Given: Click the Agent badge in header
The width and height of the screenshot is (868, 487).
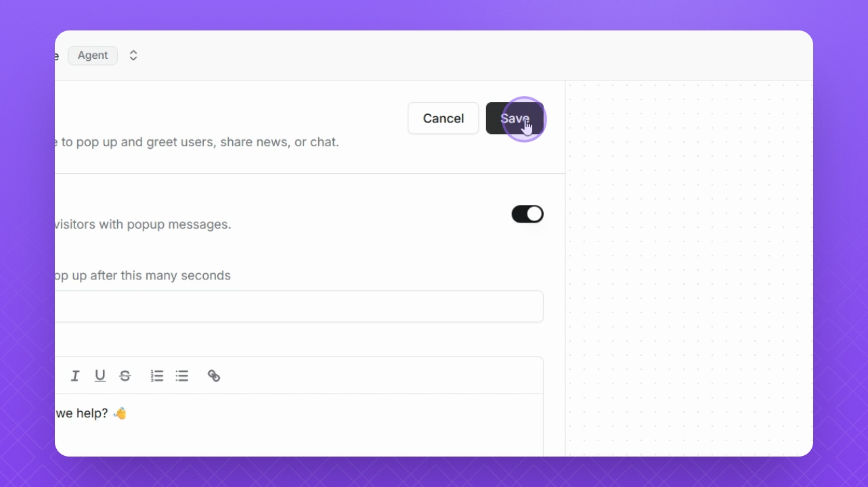Looking at the screenshot, I should tap(93, 55).
